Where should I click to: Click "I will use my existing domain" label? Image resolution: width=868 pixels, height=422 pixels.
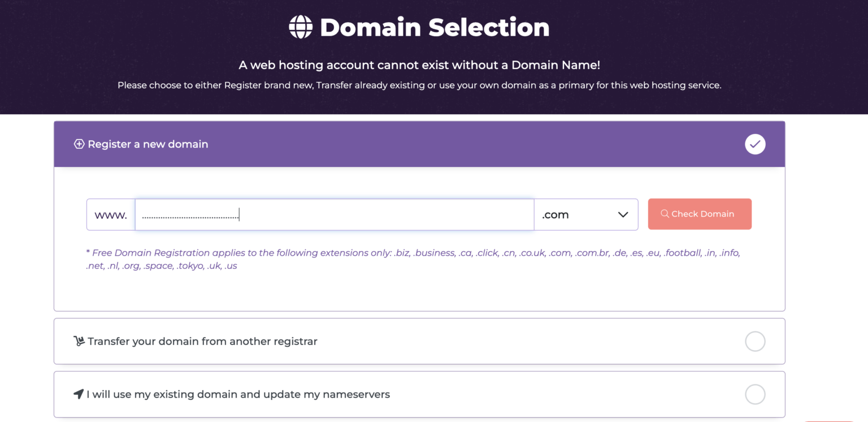[x=237, y=394]
